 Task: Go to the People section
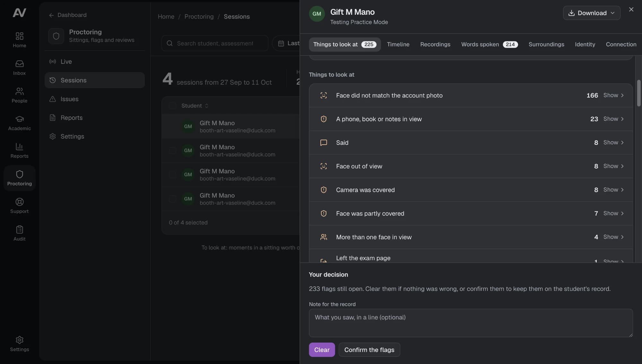(x=19, y=95)
